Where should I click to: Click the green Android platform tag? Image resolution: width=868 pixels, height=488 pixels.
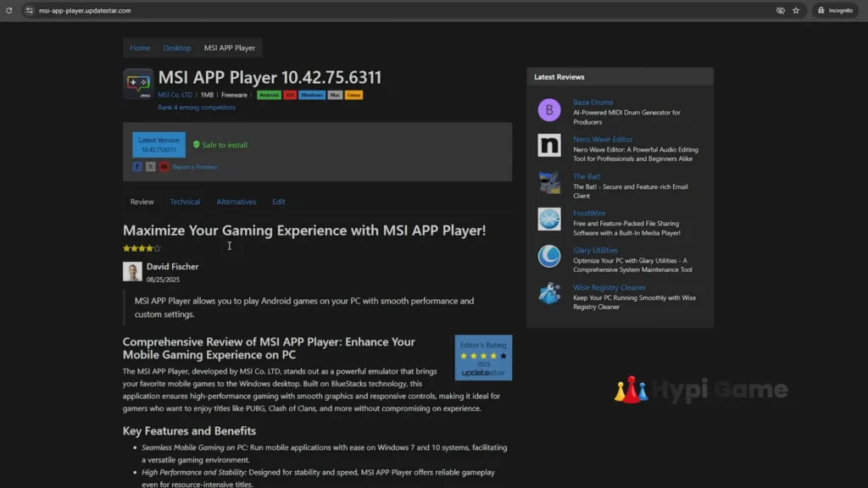pyautogui.click(x=269, y=95)
